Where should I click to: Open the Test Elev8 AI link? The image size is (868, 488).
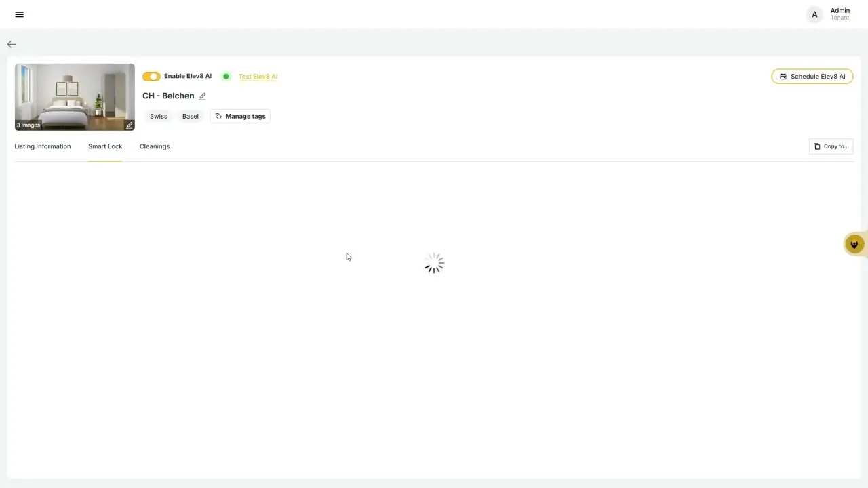tap(258, 77)
